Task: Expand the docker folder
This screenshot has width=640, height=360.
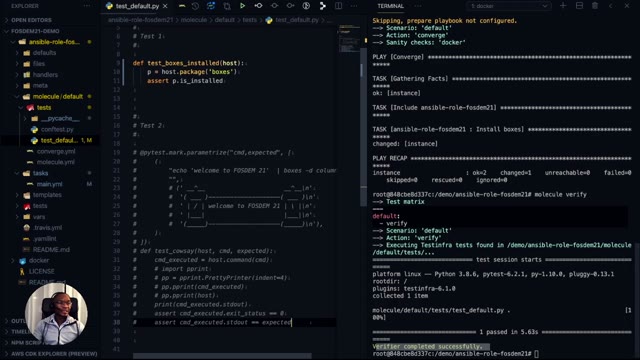Action: click(39, 260)
